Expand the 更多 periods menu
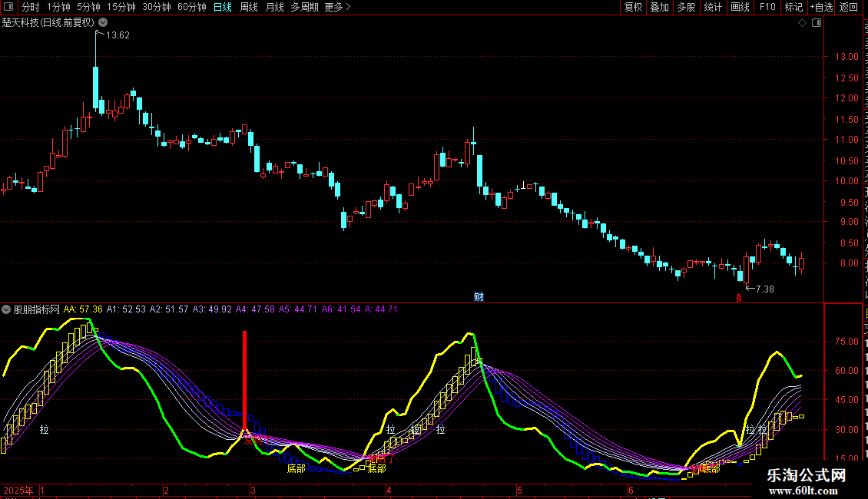 click(338, 7)
